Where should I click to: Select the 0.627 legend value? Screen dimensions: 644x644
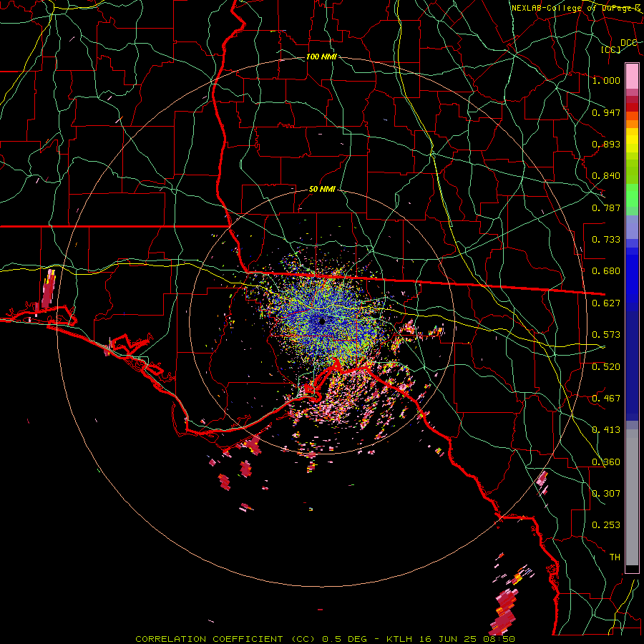click(606, 303)
